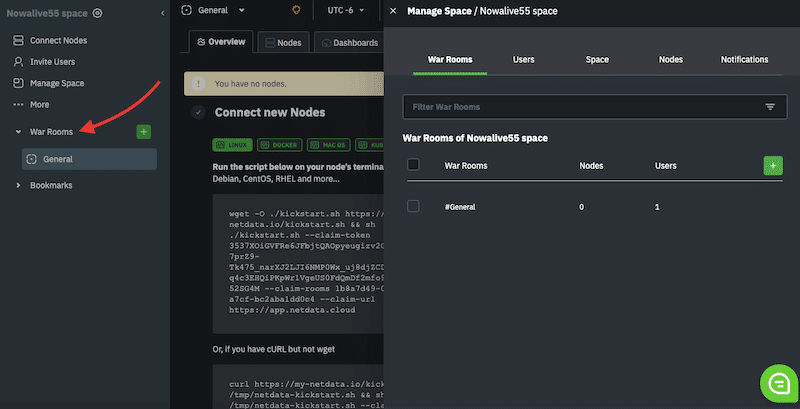Open the UTC -6 timezone dropdown
Viewport: 800px width, 409px height.
(x=346, y=10)
